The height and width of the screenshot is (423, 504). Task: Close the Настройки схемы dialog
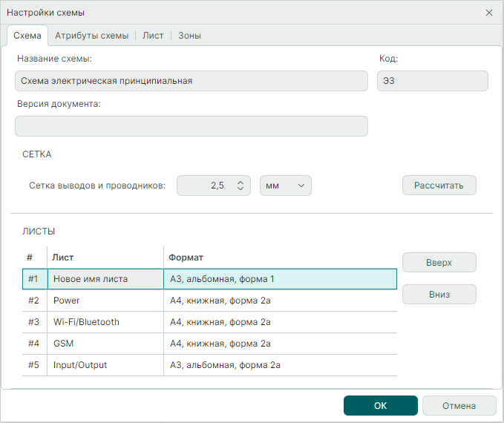pyautogui.click(x=488, y=13)
